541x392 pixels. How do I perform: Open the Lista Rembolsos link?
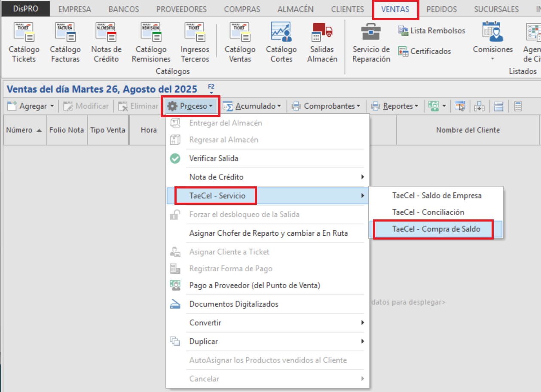click(432, 30)
